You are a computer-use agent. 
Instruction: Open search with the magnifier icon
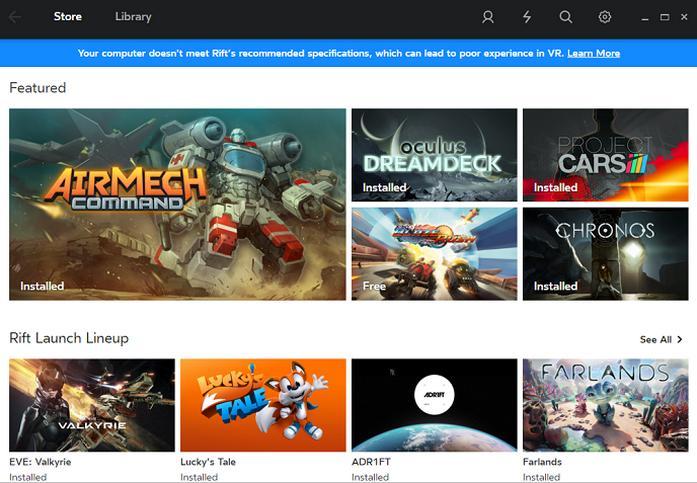point(565,17)
